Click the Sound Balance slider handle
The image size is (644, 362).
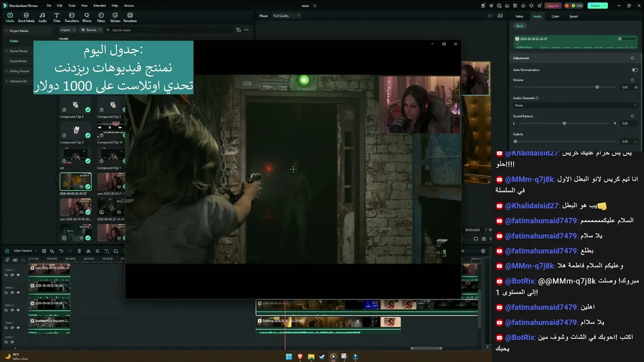point(564,123)
